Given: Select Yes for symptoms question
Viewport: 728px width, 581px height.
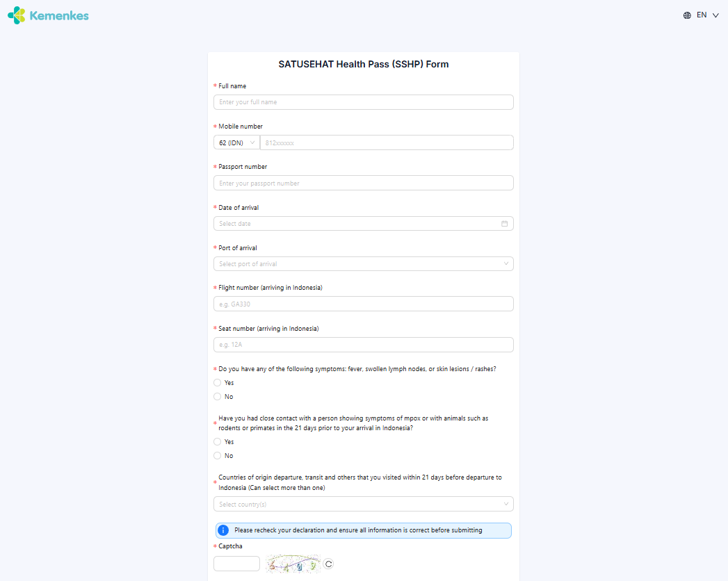Looking at the screenshot, I should pos(217,383).
